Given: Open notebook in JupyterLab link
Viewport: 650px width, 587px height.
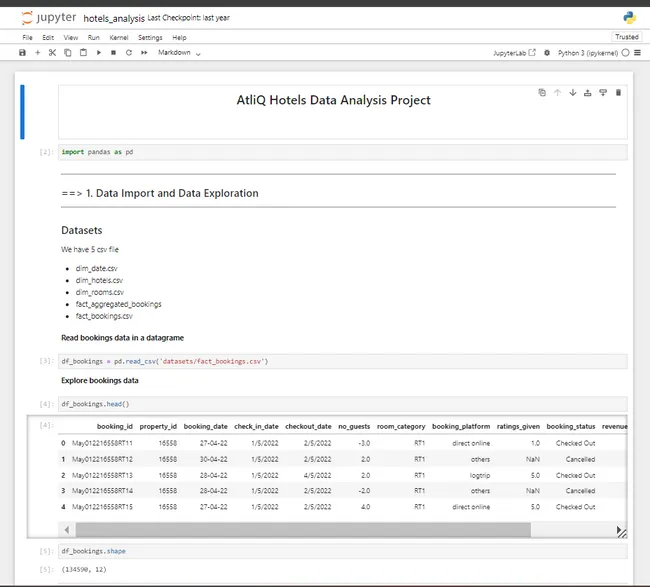Looking at the screenshot, I should point(514,53).
